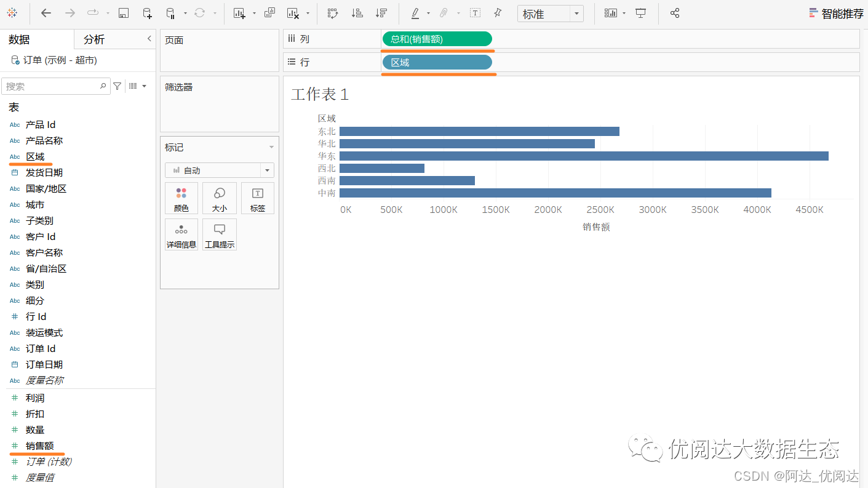Viewport: 868px width, 488px height.
Task: Open dropdown next to highlight pen
Action: [x=429, y=13]
